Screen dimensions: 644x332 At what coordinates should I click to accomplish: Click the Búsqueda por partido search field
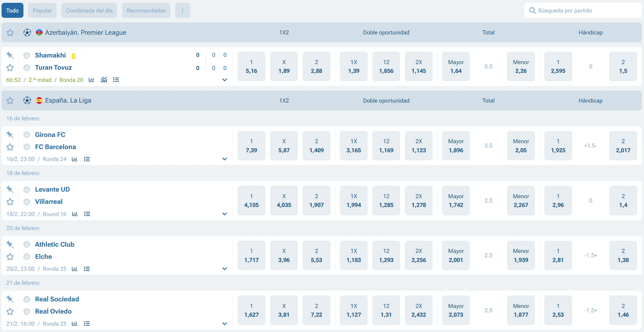coord(581,10)
